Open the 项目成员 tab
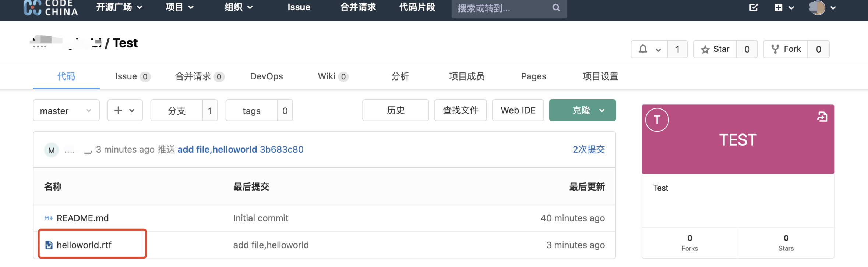Viewport: 868px width, 267px height. coord(467,76)
